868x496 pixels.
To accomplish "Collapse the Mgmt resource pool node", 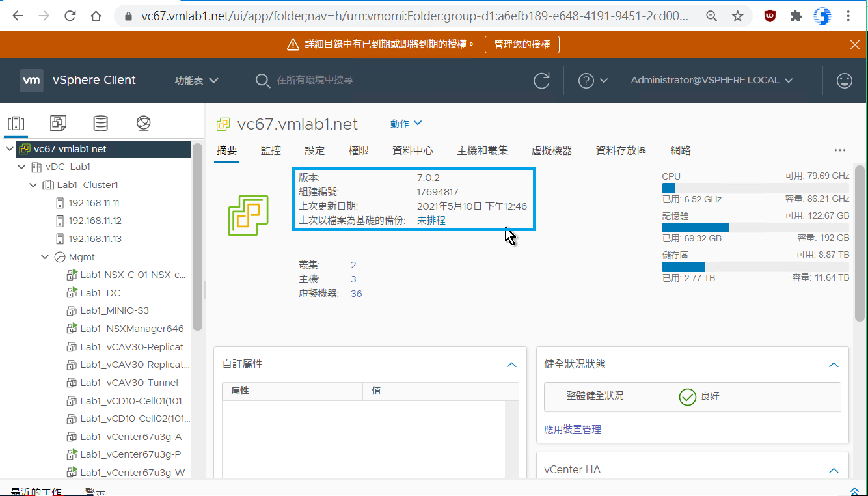I will 45,257.
